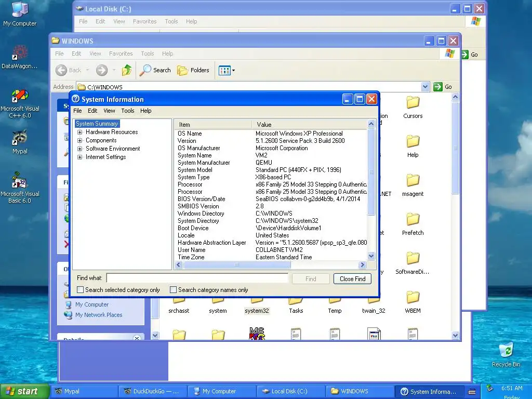The width and height of the screenshot is (532, 399).
Task: Open Favorites menu in WINDOWS window
Action: (121, 54)
